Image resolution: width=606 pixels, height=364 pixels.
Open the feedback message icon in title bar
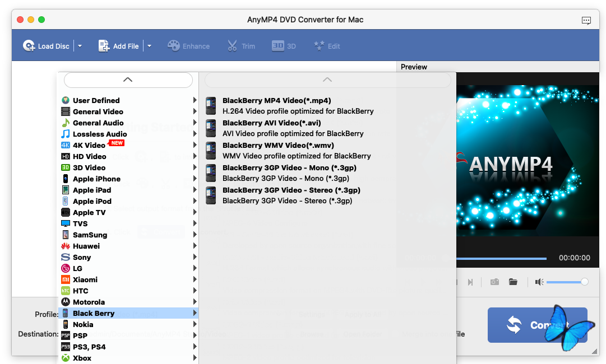[586, 20]
